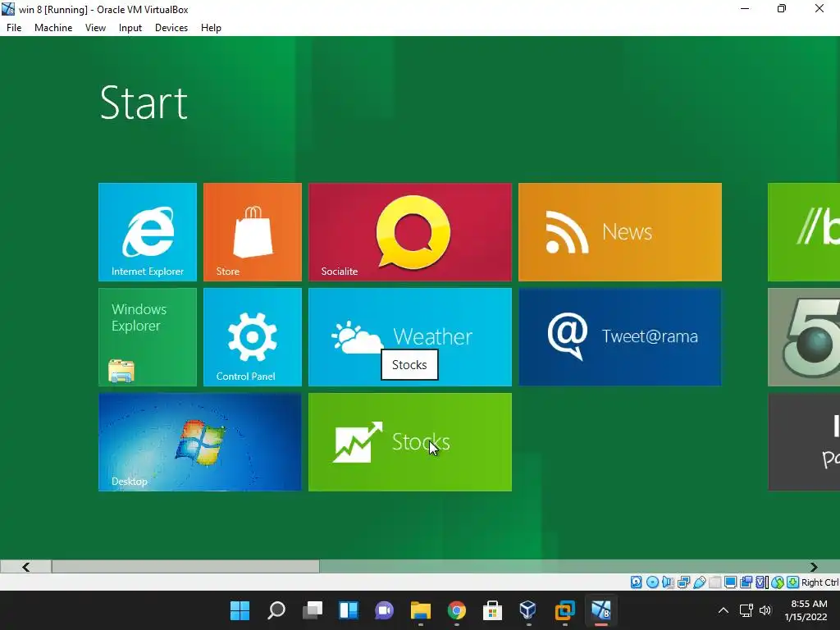Click the USB devices indicator
Viewport: 840px width, 630px height.
tap(700, 582)
